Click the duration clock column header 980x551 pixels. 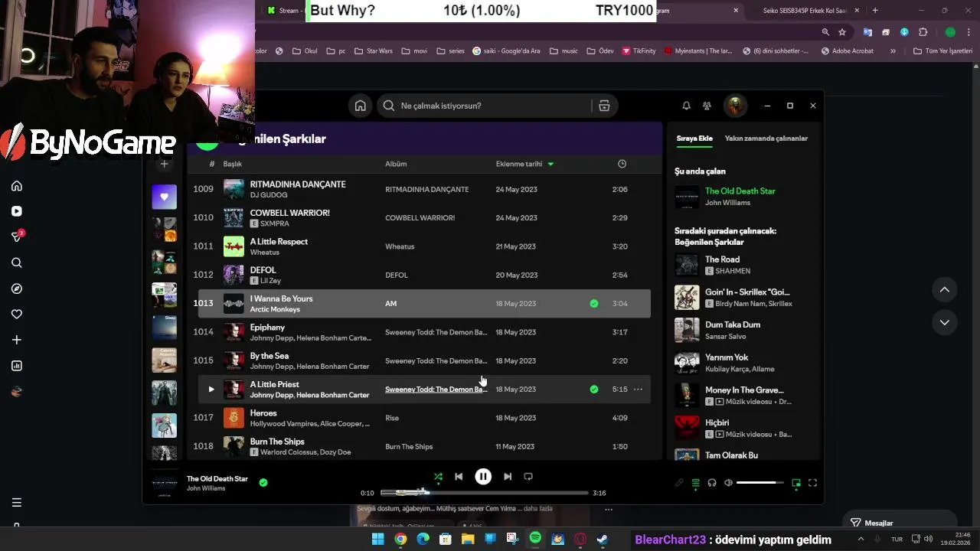point(622,164)
